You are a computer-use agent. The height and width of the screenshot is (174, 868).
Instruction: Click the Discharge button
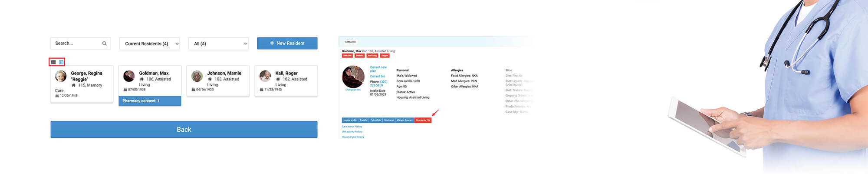[389, 120]
